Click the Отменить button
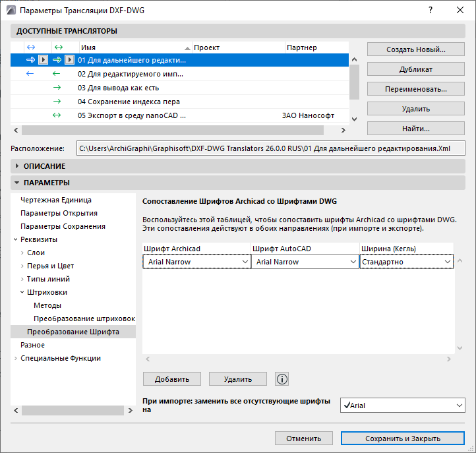The image size is (476, 453). click(x=303, y=438)
